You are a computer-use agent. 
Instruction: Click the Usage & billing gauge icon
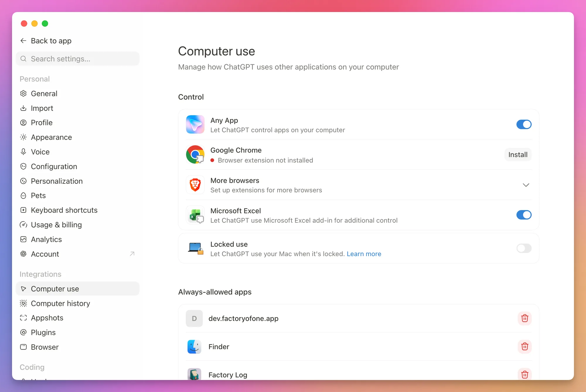[23, 225]
